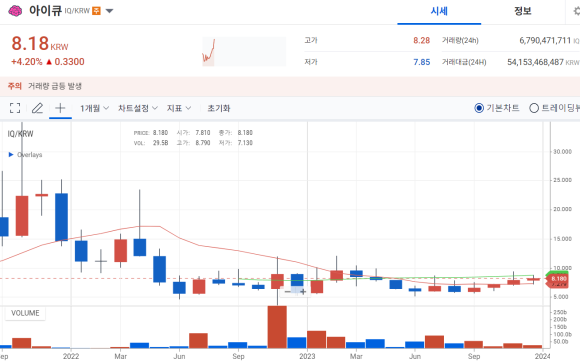
Task: Activate the crosshair plus tool
Action: pos(60,108)
